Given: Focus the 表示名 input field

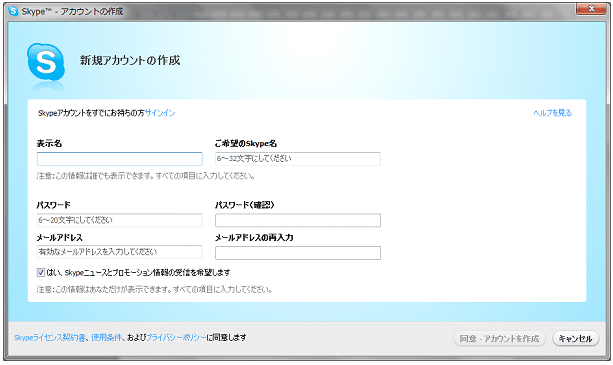Looking at the screenshot, I should [120, 159].
